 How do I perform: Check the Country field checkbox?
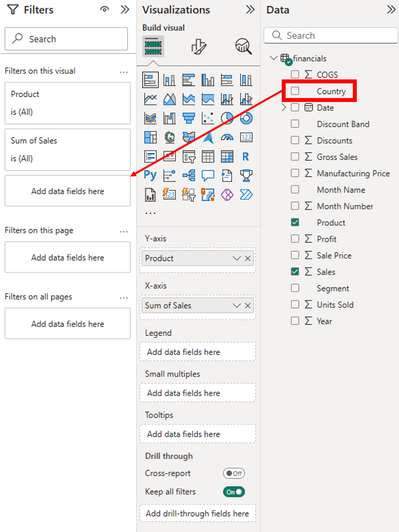click(295, 91)
